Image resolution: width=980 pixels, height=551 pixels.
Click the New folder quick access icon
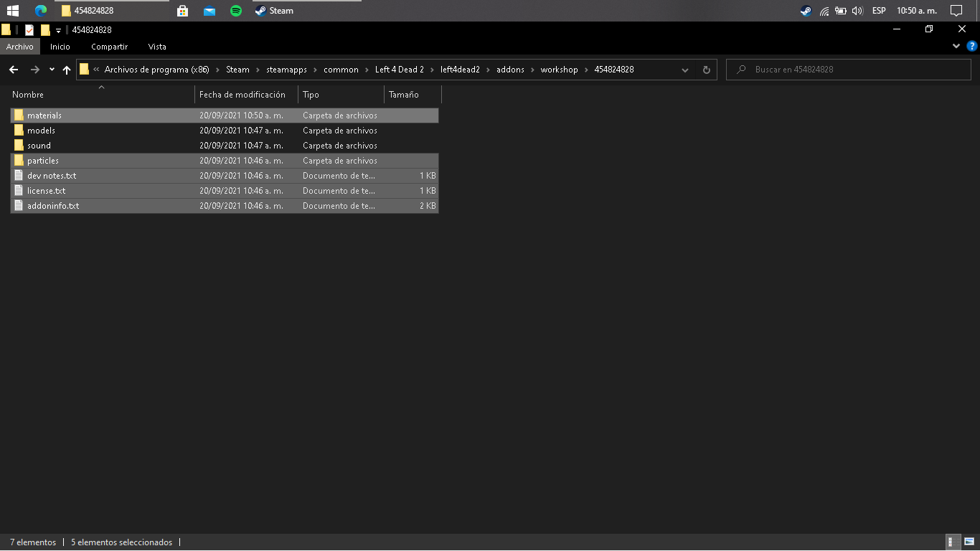45,30
